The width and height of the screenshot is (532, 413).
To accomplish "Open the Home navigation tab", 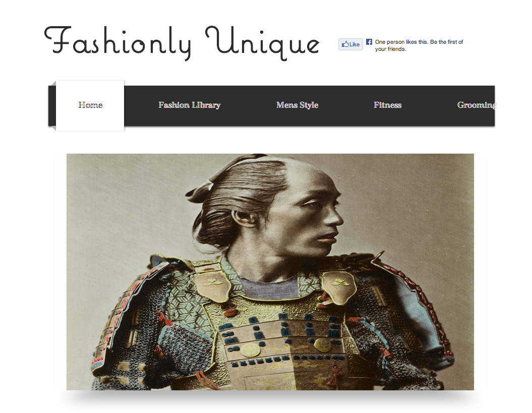I will click(90, 105).
